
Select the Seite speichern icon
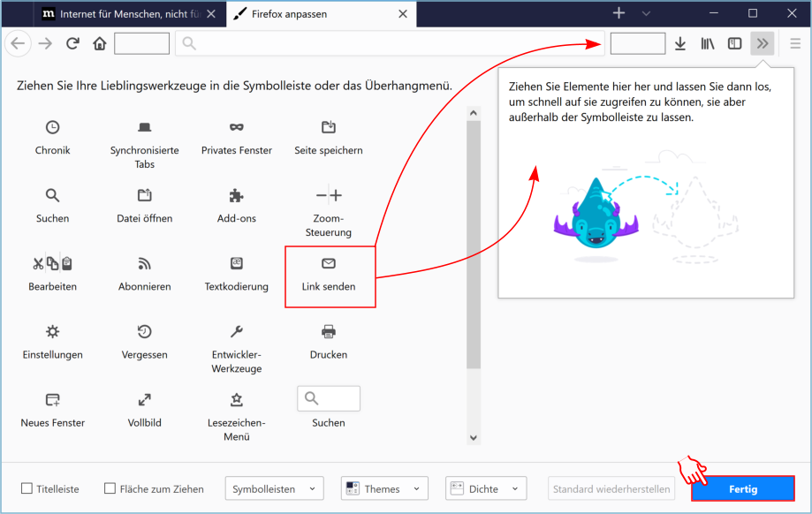328,126
